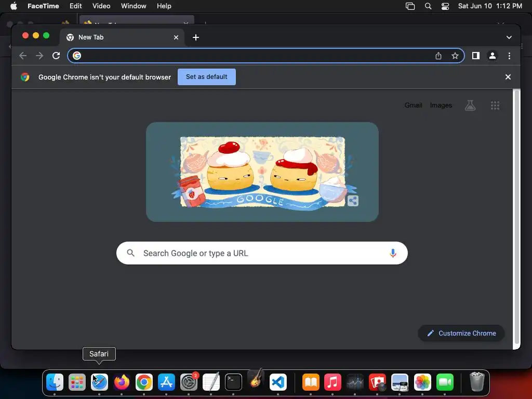The height and width of the screenshot is (399, 532).
Task: Click the Customize Chrome button
Action: point(461,333)
